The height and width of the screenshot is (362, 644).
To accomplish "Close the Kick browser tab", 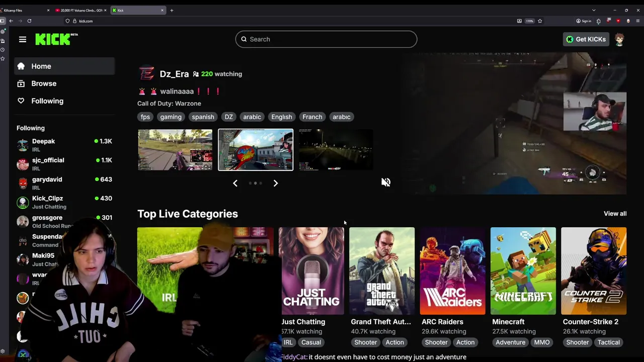I will pos(162,10).
